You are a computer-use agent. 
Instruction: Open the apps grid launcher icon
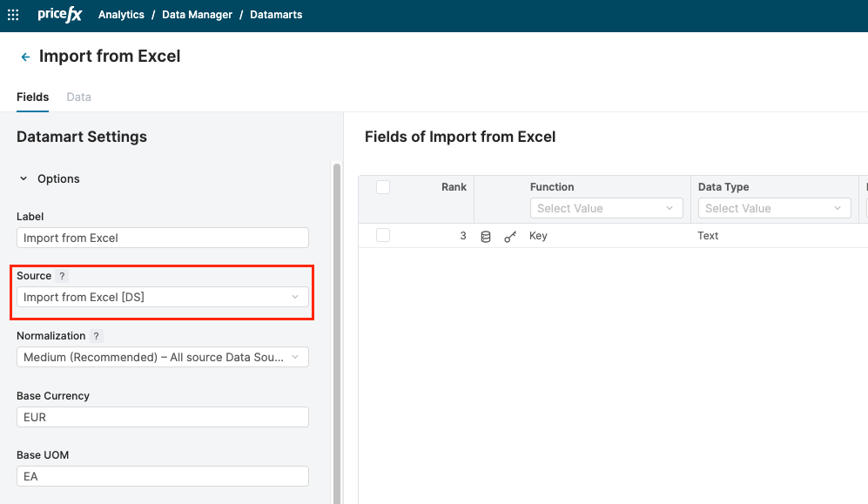tap(13, 15)
